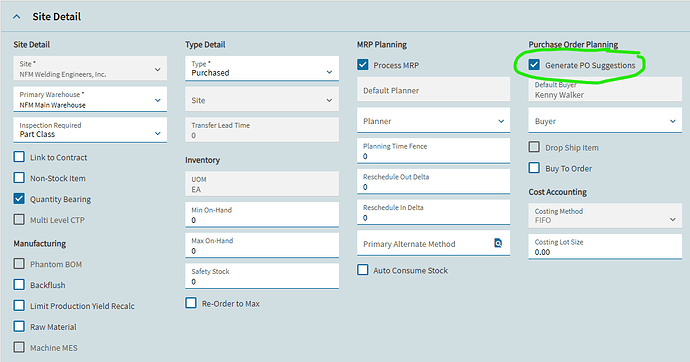Open the Buyer dropdown
Screen dimensions: 690x362
(605, 121)
